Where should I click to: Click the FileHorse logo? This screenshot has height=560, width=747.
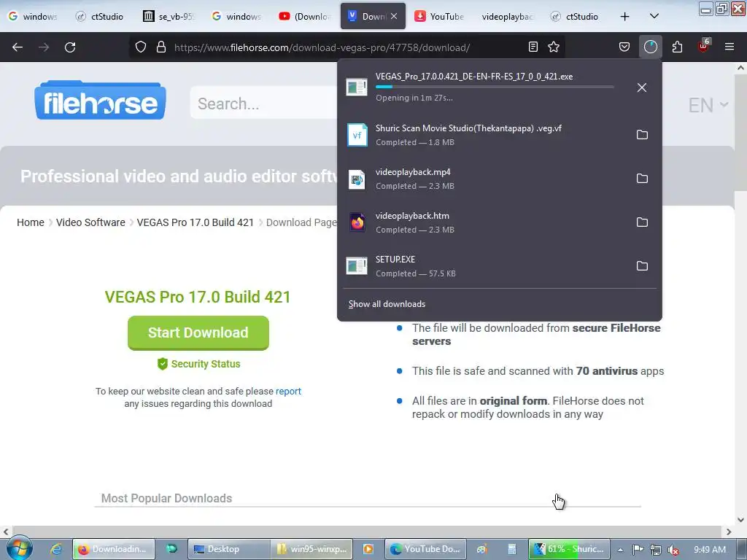click(x=100, y=101)
